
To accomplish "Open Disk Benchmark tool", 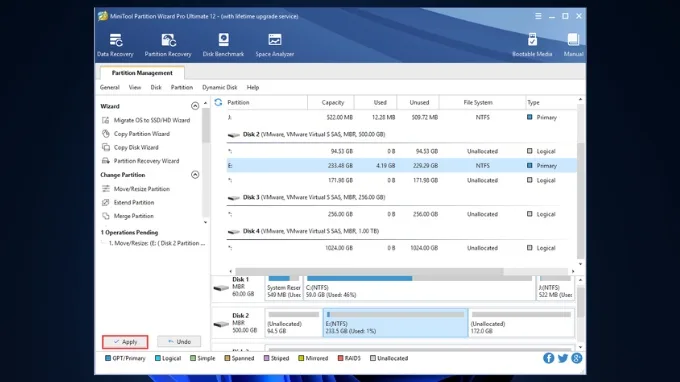I will [223, 45].
